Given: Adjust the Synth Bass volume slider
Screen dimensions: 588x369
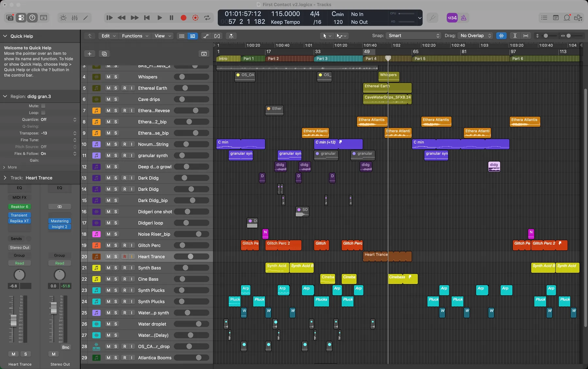Looking at the screenshot, I should [x=191, y=268].
